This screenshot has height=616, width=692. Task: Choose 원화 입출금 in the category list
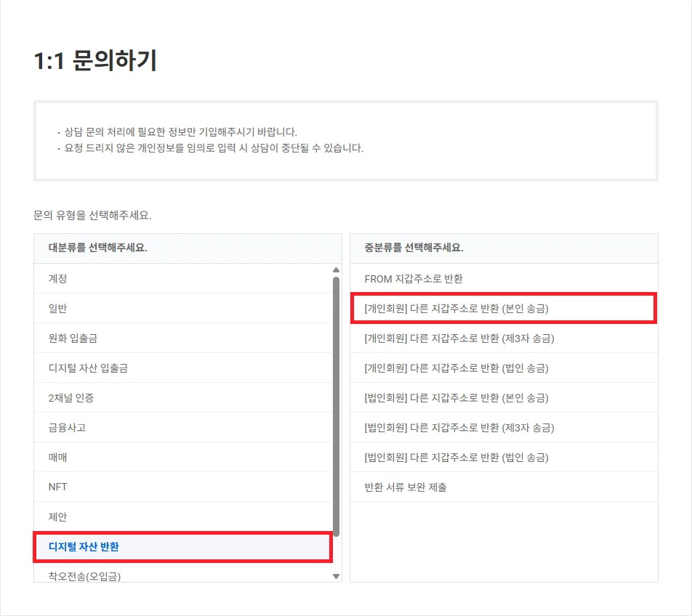(182, 339)
